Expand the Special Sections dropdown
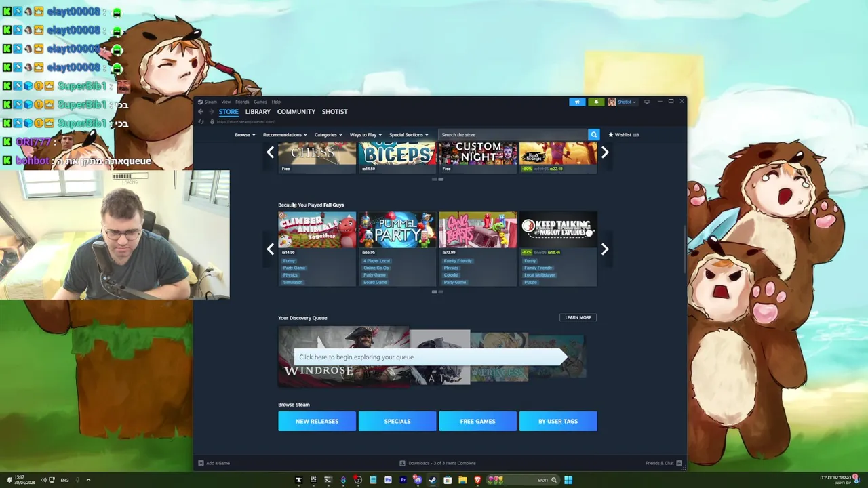The image size is (868, 488). 409,134
